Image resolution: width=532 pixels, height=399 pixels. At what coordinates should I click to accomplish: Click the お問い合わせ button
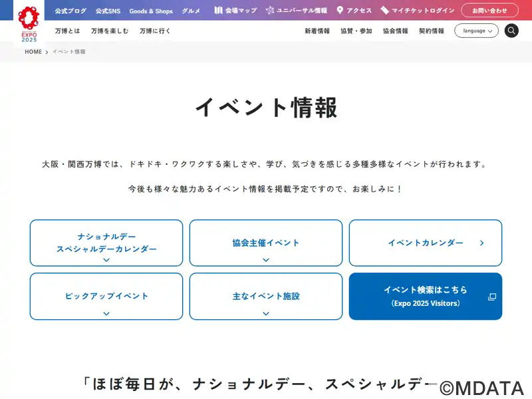click(x=489, y=11)
